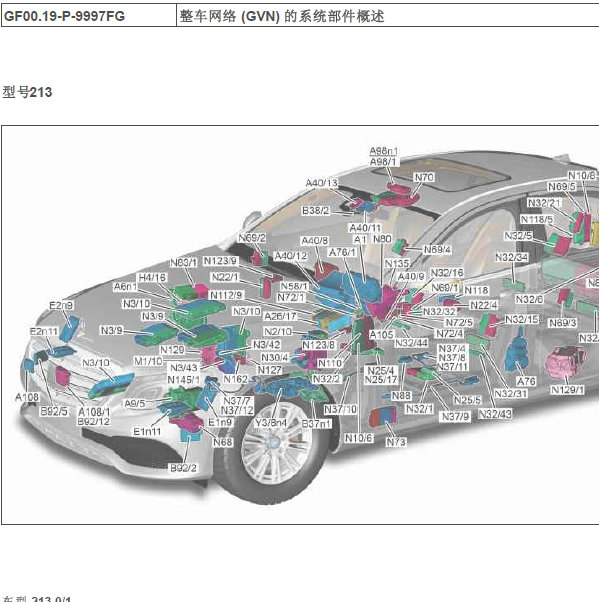Click the A40/13 component label
Screen dimensions: 599x602
click(x=321, y=183)
